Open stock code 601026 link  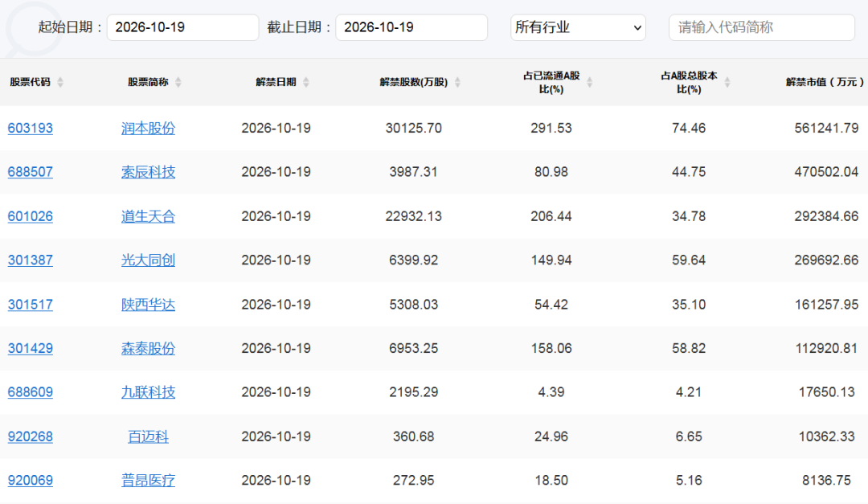point(31,216)
